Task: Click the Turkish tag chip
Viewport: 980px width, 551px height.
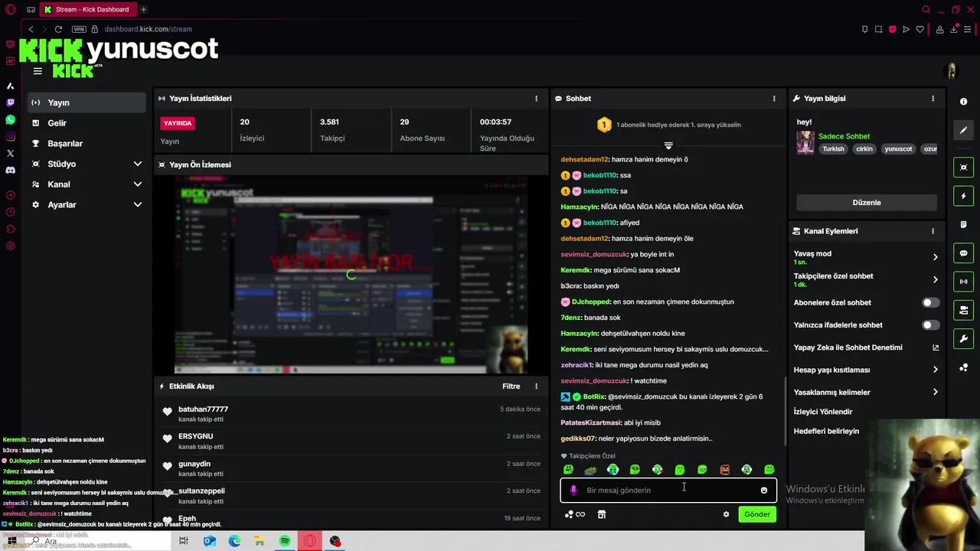Action: (833, 149)
